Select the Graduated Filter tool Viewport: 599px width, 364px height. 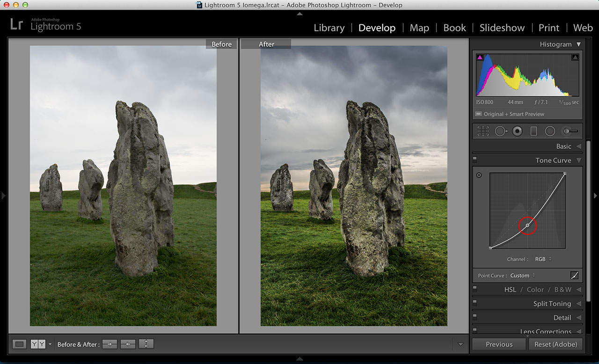(533, 131)
